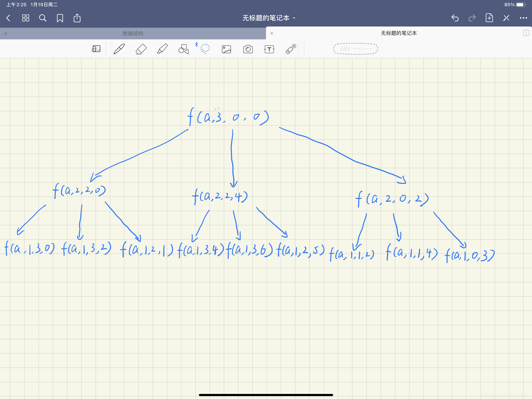Open thumbnail grid view
Viewport: 532px width, 399px height.
click(26, 18)
